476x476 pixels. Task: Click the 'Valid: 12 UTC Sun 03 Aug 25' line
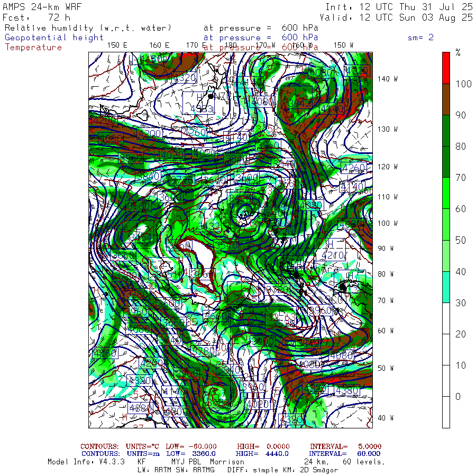pos(396,17)
